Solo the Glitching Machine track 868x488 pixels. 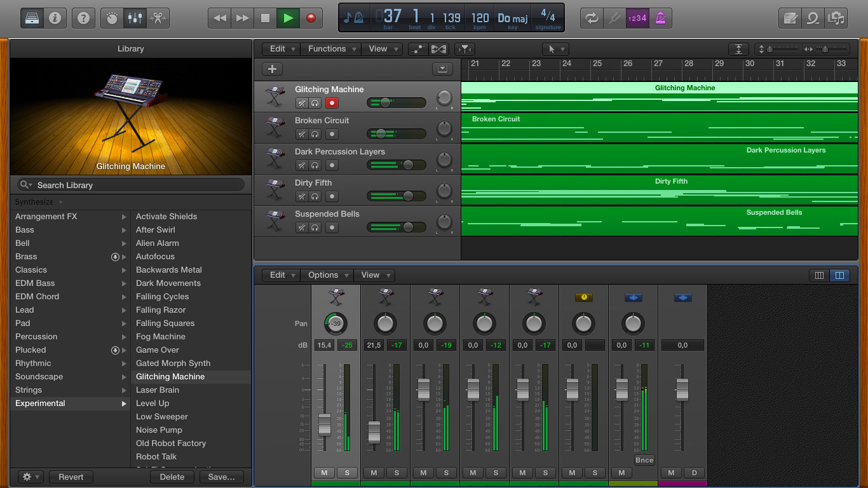(315, 103)
